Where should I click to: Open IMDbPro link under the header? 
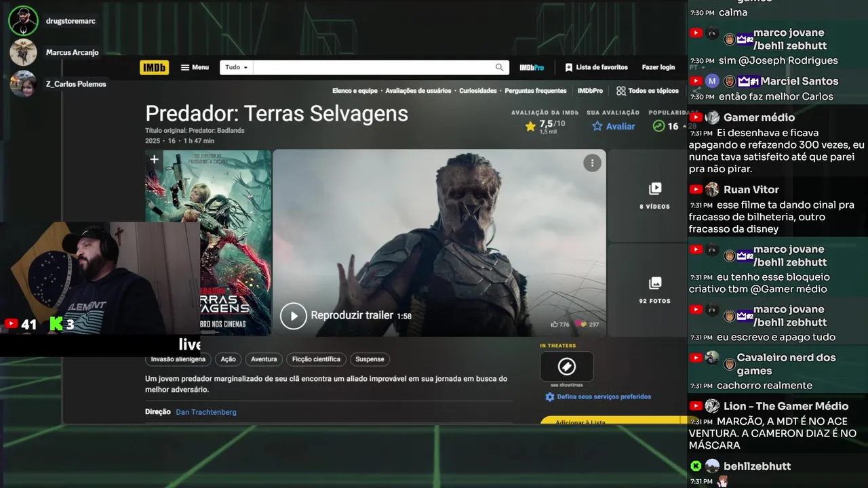click(590, 91)
